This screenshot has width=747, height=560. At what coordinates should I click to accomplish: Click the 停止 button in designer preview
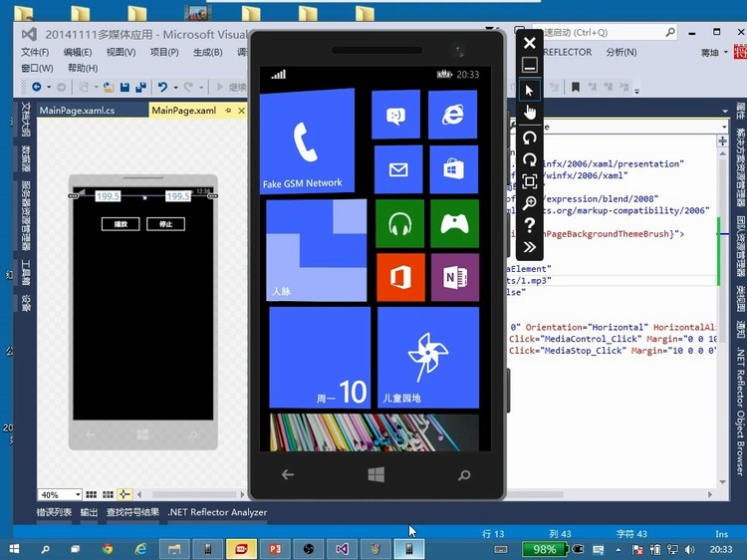pyautogui.click(x=165, y=224)
